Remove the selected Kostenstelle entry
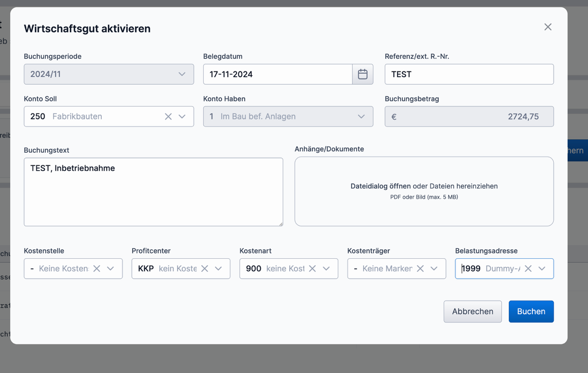 (96, 268)
